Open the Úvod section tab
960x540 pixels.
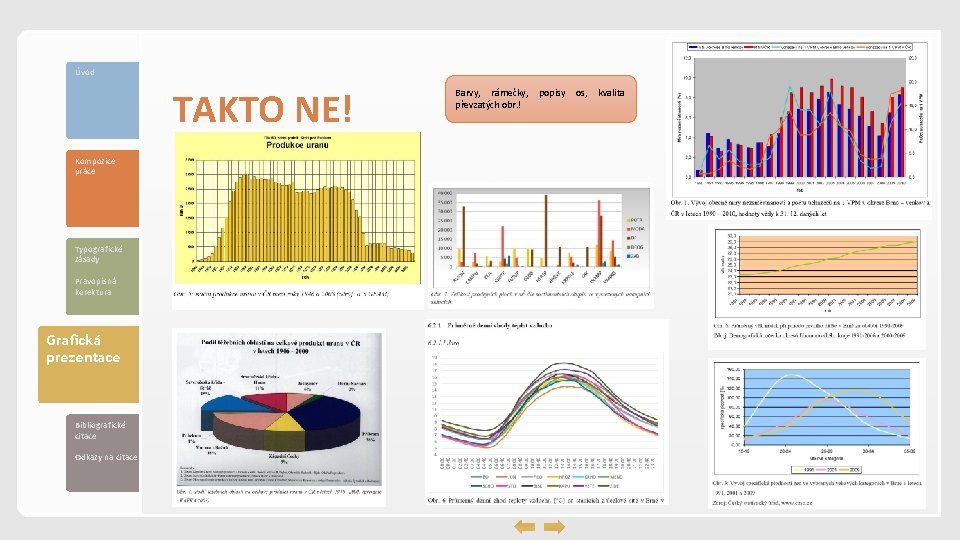[102, 100]
